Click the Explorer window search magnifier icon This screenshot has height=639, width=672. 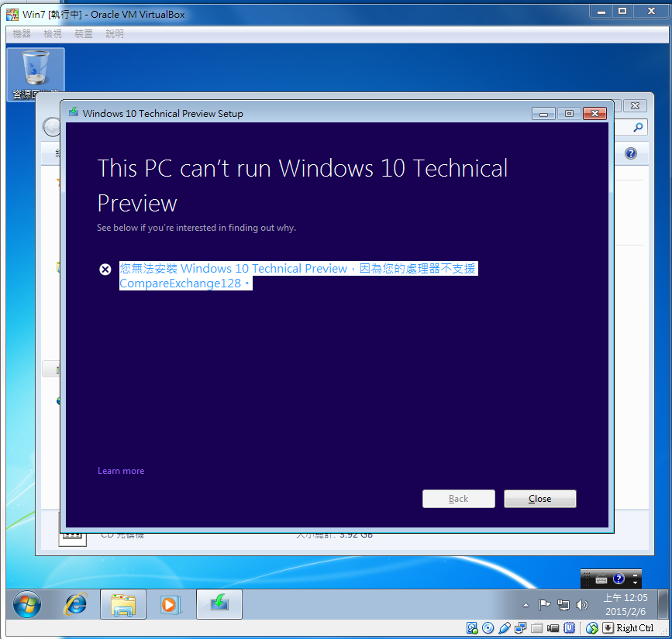[638, 127]
